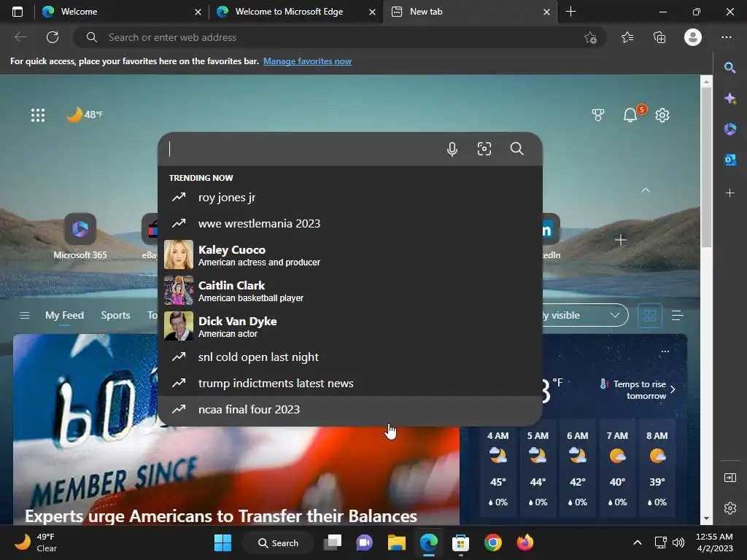Switch feed to grid layout view
The width and height of the screenshot is (747, 560).
click(650, 315)
